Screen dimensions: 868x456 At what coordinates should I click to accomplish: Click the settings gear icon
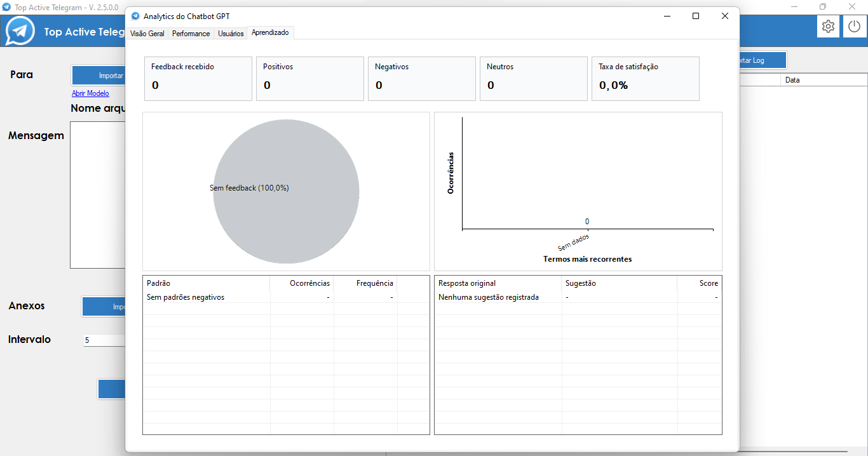pyautogui.click(x=827, y=27)
